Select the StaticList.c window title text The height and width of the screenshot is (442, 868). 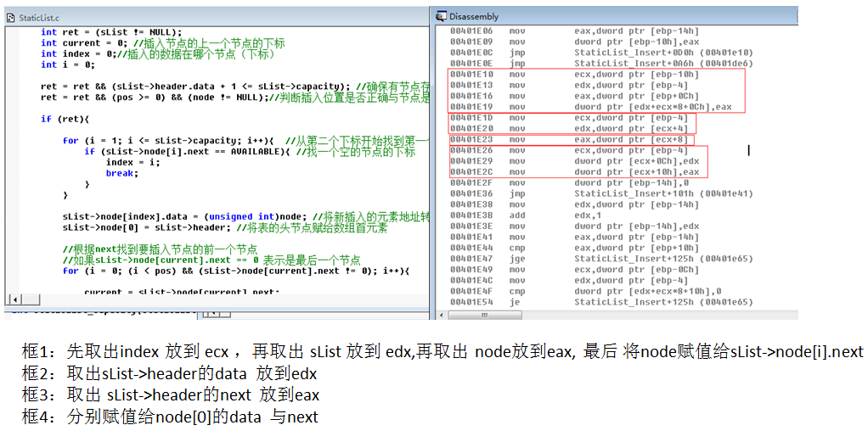[39, 18]
